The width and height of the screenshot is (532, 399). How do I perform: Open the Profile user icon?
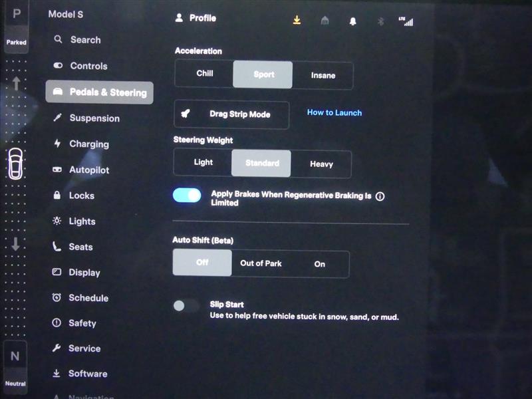pos(179,18)
